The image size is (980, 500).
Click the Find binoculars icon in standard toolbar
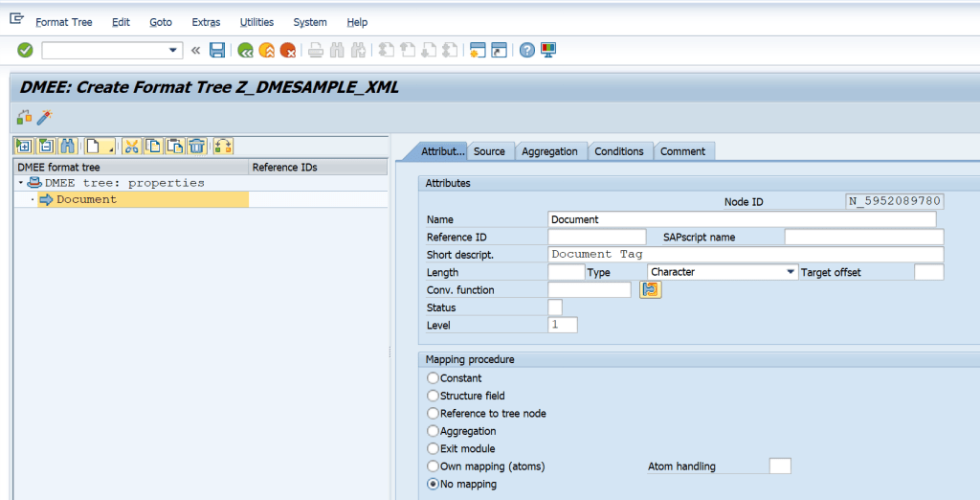click(x=337, y=50)
